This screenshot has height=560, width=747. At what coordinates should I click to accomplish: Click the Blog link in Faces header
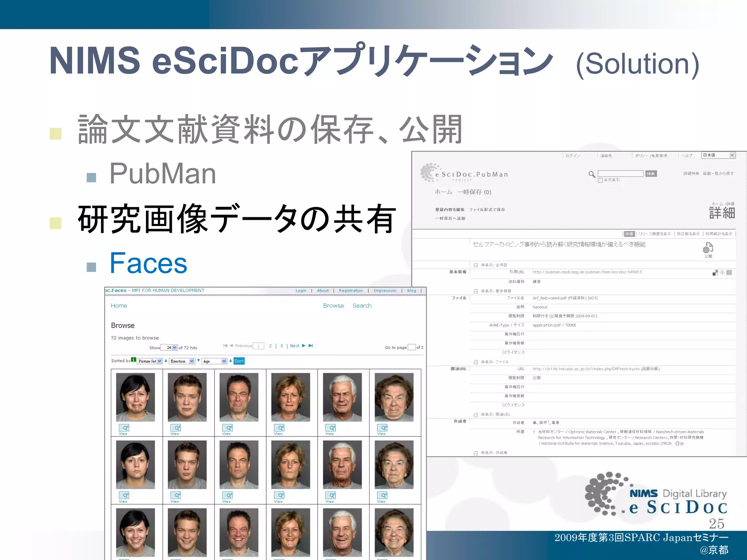tap(411, 291)
